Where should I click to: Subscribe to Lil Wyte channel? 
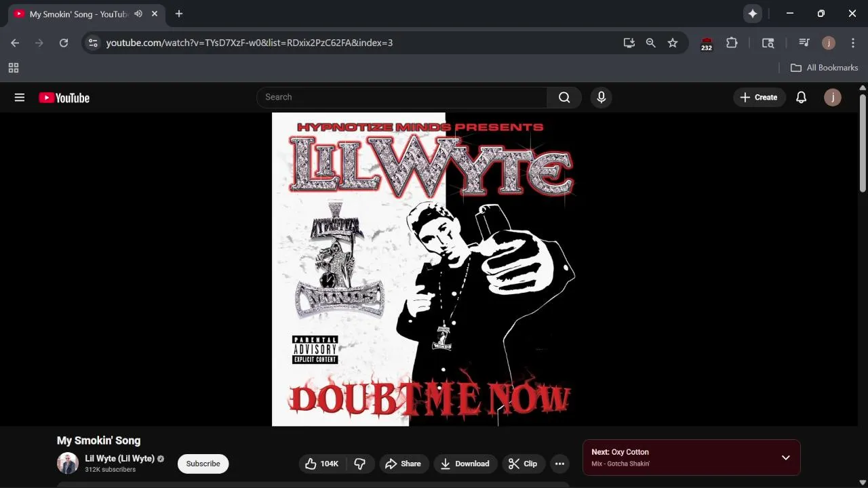(x=203, y=464)
